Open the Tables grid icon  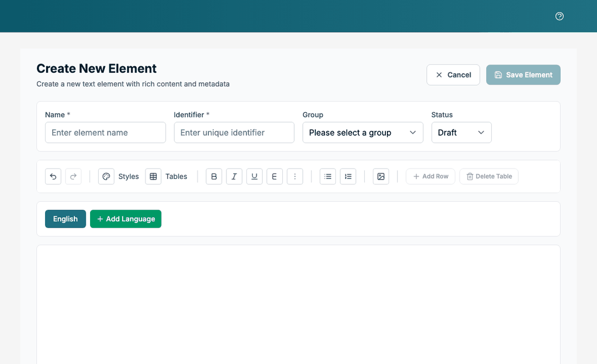tap(153, 176)
